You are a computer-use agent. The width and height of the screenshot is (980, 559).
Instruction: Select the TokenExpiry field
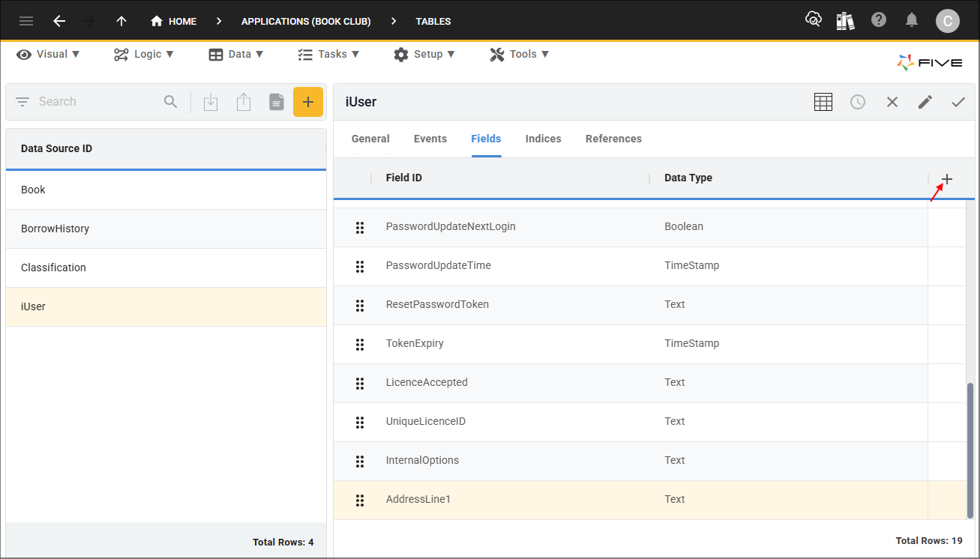coord(649,344)
